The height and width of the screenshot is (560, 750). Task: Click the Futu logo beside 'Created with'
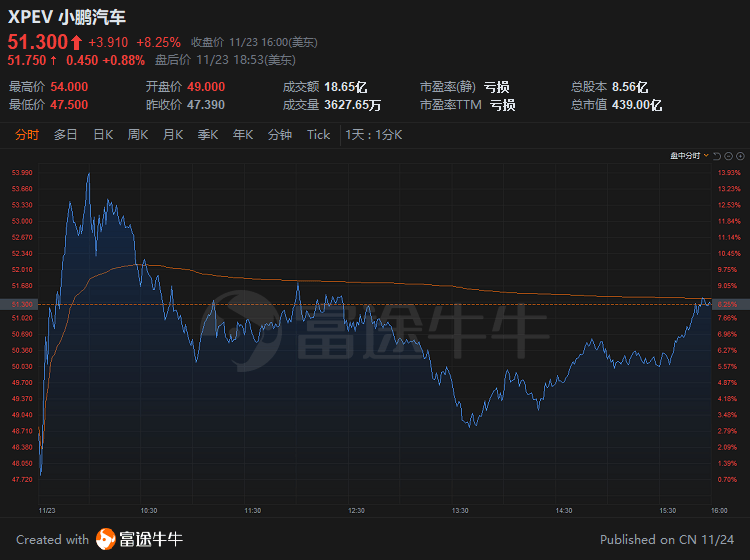[106, 539]
